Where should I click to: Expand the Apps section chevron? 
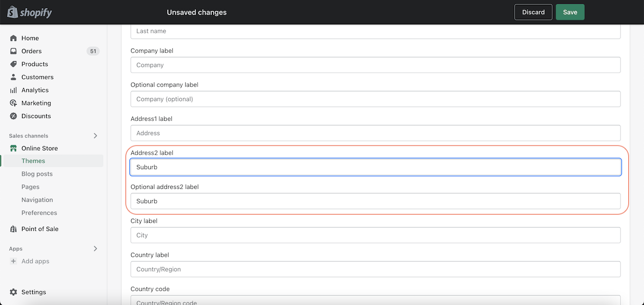pos(96,249)
